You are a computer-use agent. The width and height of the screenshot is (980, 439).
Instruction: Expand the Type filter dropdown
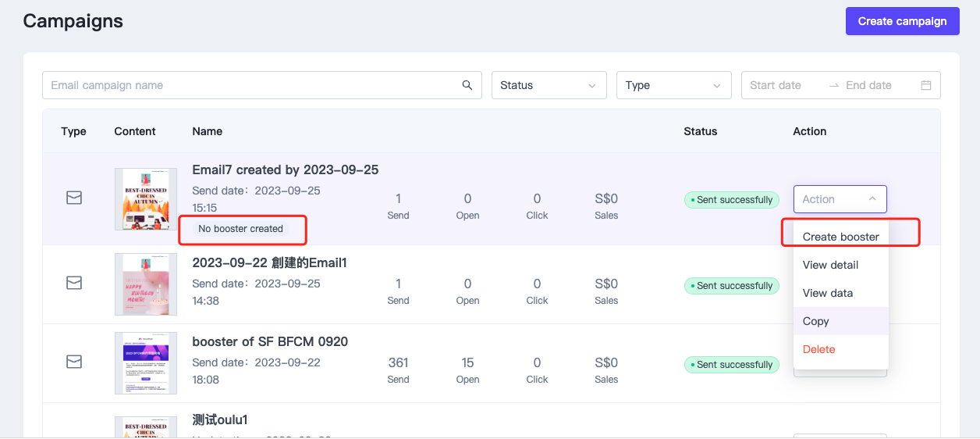(674, 85)
